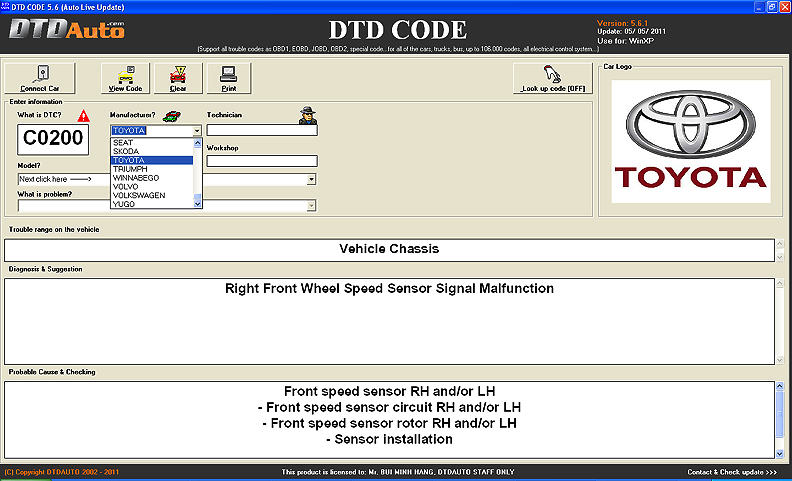Image resolution: width=792 pixels, height=481 pixels.
Task: Open View Code with the taxi icon
Action: click(x=125, y=78)
